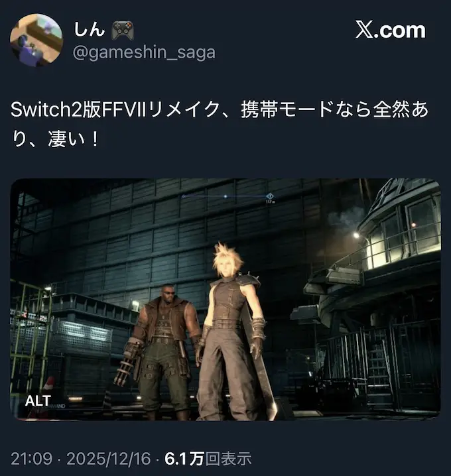
Task: Click the 21:09 post time
Action: [x=32, y=458]
